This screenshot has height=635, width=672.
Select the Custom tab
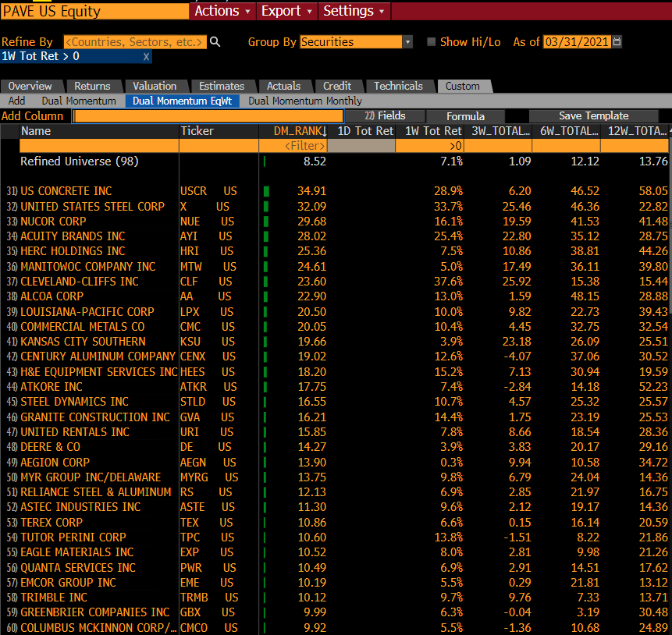click(x=463, y=86)
